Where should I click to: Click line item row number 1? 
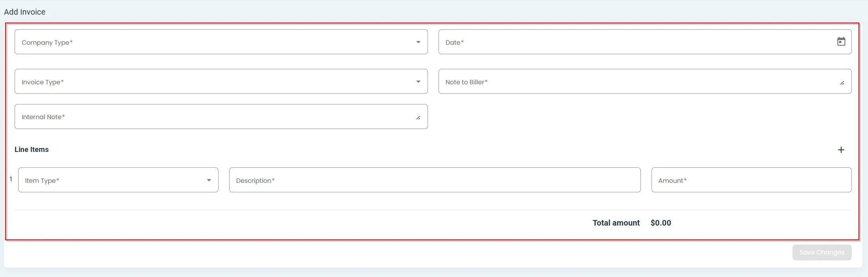click(11, 179)
